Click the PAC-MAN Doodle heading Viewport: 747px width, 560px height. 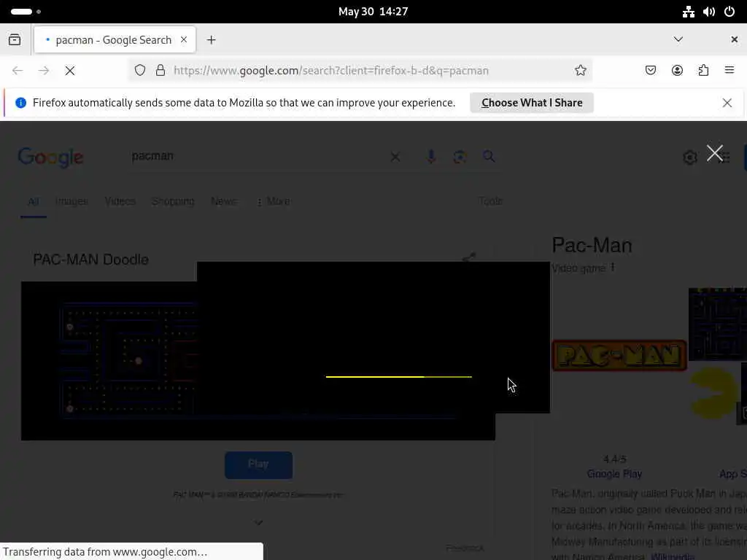(x=90, y=260)
